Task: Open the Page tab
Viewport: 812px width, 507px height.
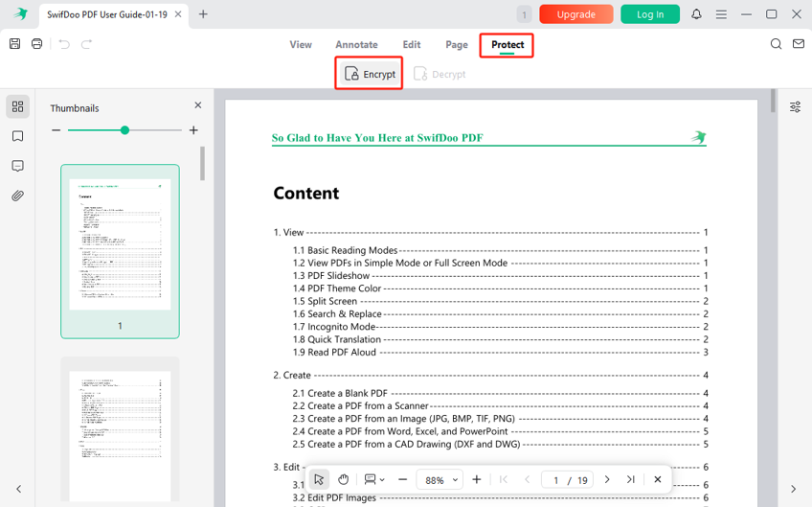Action: pos(456,45)
